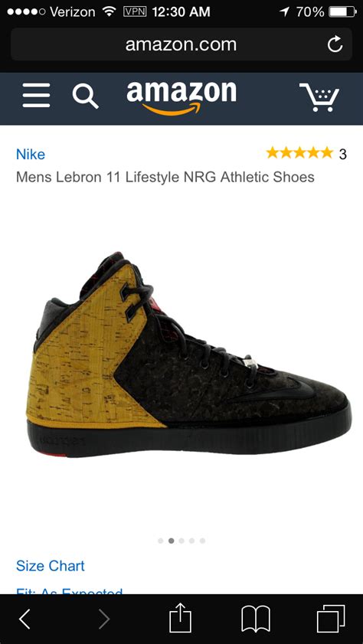The image size is (363, 644).
Task: Go back using Safari's back arrow
Action: point(25,619)
